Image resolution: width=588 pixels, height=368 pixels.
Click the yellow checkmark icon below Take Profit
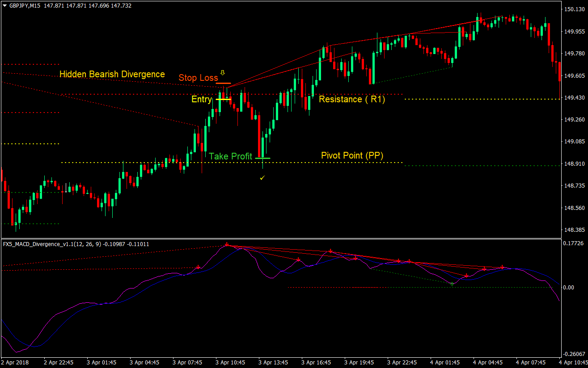pos(262,177)
